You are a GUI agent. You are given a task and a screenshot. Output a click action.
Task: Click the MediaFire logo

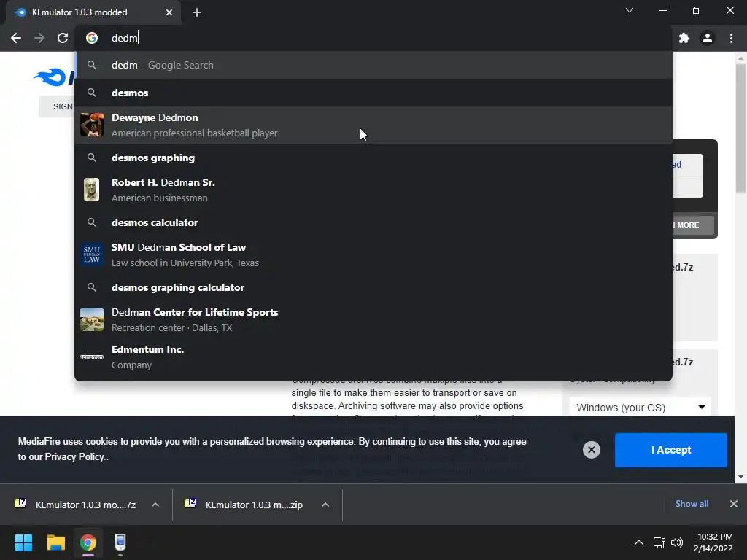[54, 77]
